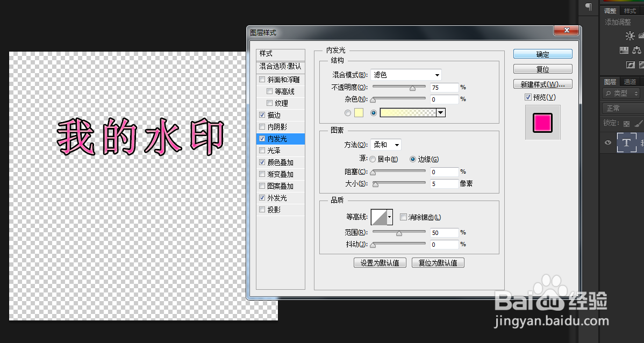Open the 类型 layer filter dropdown
This screenshot has width=644, height=343.
[621, 93]
